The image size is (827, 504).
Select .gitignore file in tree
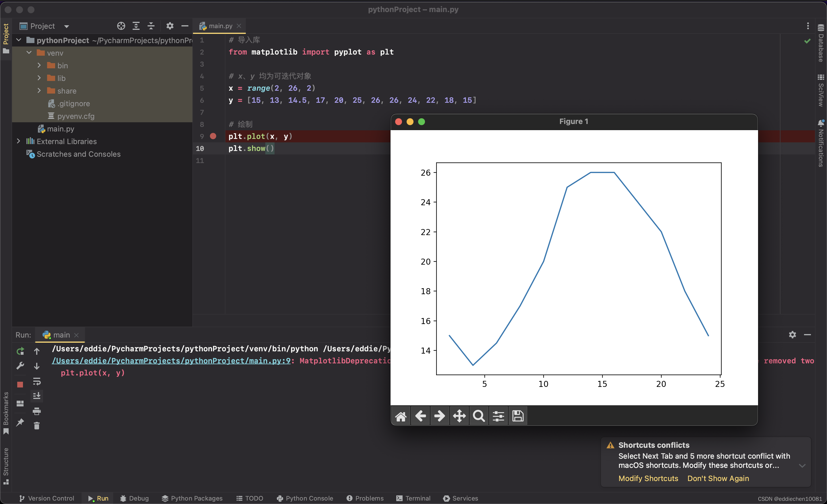pos(73,103)
